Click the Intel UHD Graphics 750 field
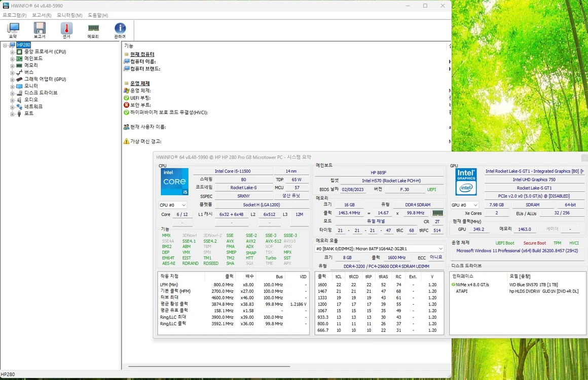Image resolution: width=588 pixels, height=380 pixels. [x=534, y=180]
